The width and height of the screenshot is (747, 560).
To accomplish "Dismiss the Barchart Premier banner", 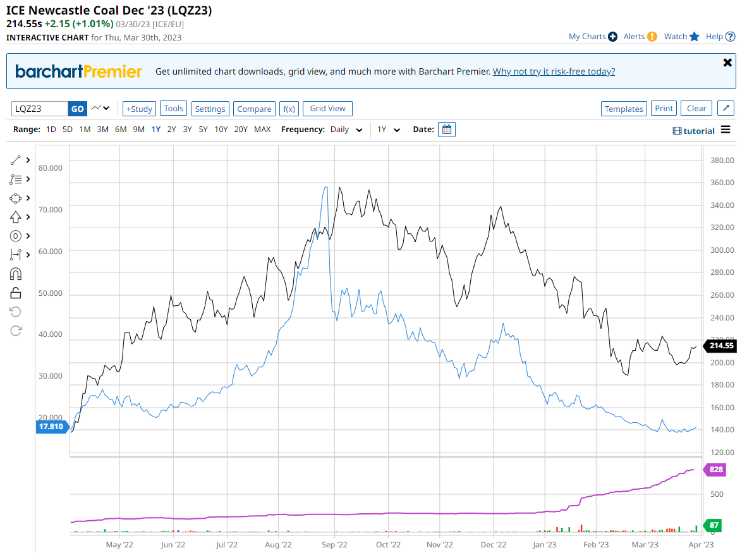I will point(727,63).
